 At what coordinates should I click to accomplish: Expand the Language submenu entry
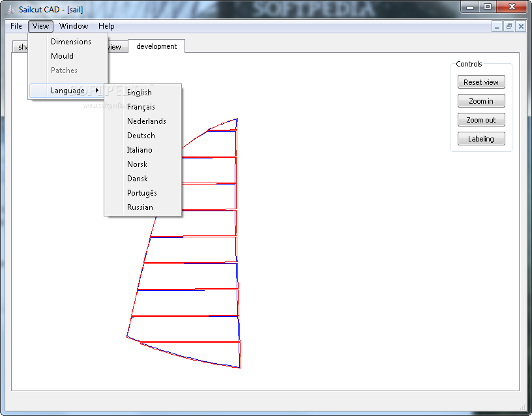click(x=66, y=91)
